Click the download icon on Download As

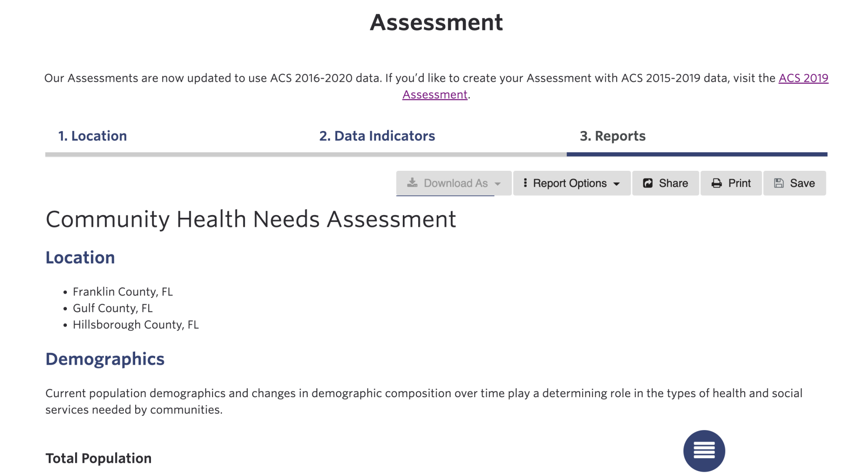(413, 183)
